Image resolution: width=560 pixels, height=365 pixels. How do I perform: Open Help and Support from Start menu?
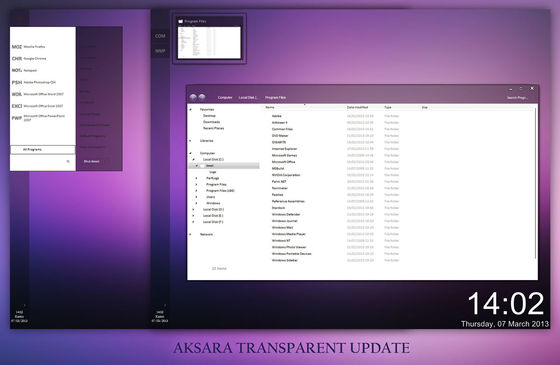[92, 147]
